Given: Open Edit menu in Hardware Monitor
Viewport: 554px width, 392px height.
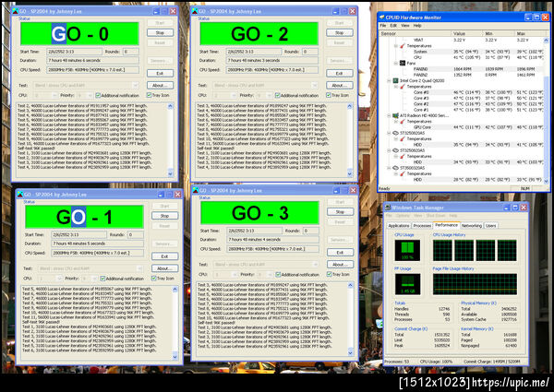Looking at the screenshot, I should 393,26.
